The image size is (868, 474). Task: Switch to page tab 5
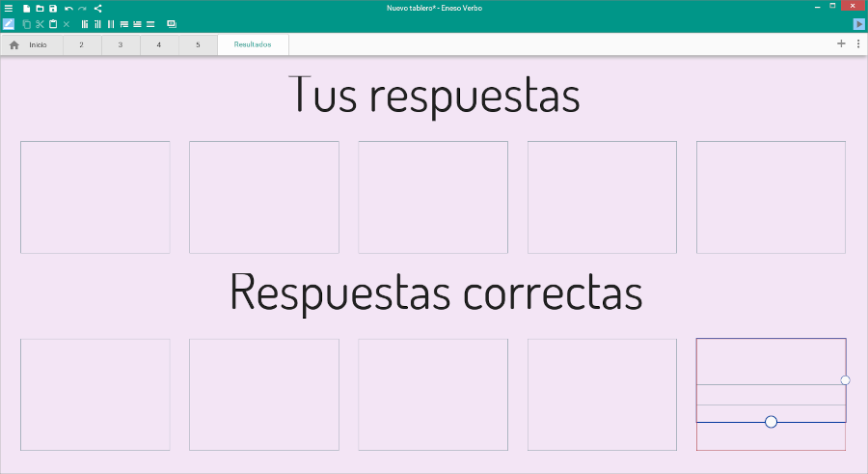(x=198, y=45)
